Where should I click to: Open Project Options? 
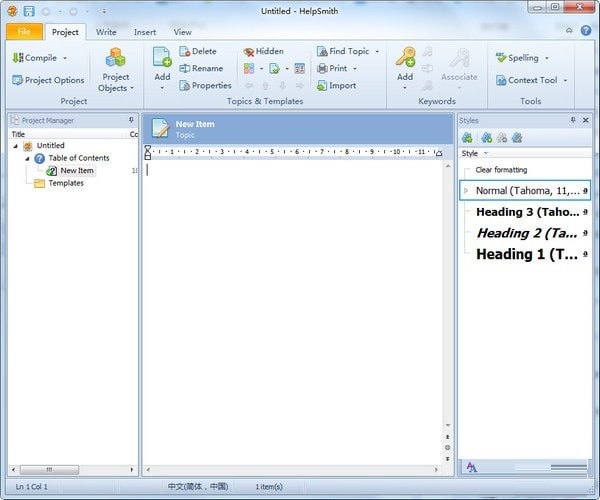click(x=48, y=80)
